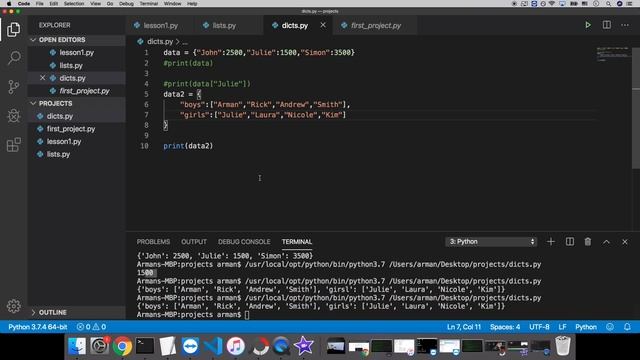640x360 pixels.
Task: Click the editor minimap preview
Action: click(x=613, y=54)
